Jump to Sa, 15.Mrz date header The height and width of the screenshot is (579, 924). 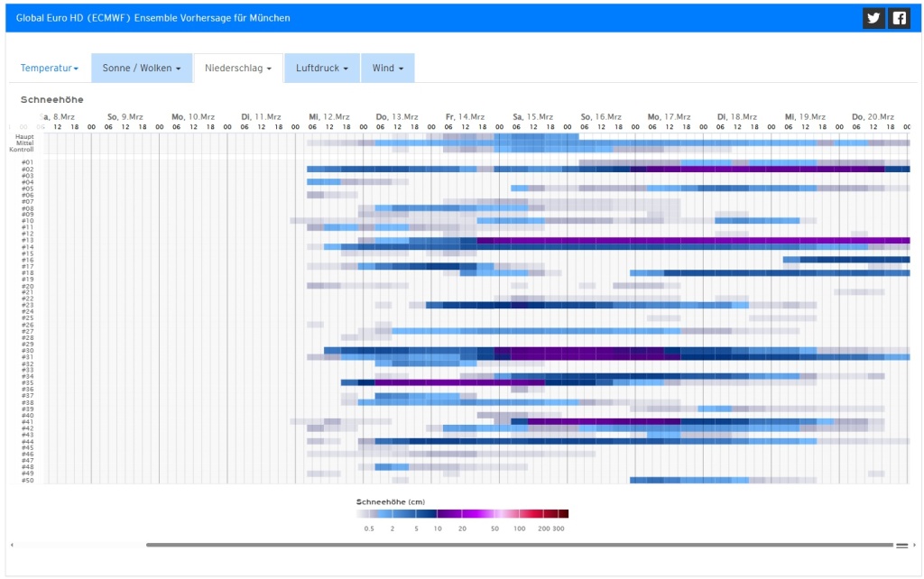(x=532, y=117)
